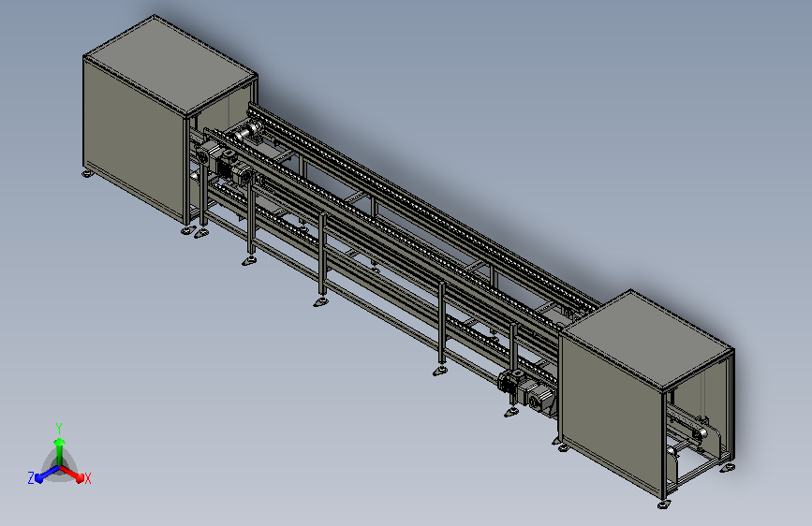The height and width of the screenshot is (526, 812).
Task: Select the drive motor assembly near the left cabinet
Action: tap(224, 163)
